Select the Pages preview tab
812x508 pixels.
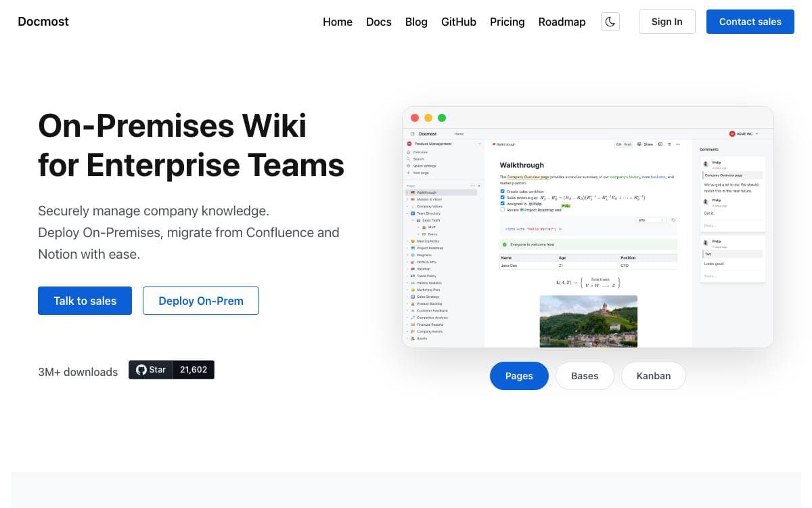tap(519, 376)
